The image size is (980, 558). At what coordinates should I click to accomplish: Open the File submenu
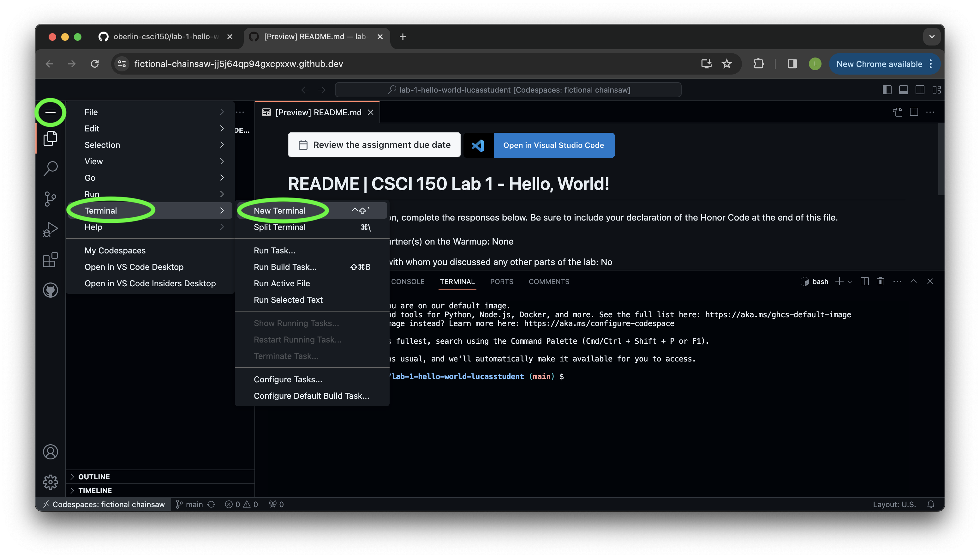(150, 112)
